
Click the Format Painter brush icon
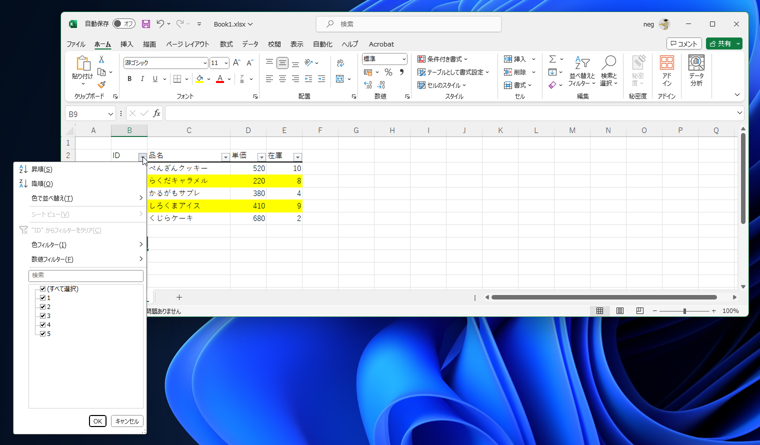pos(101,84)
